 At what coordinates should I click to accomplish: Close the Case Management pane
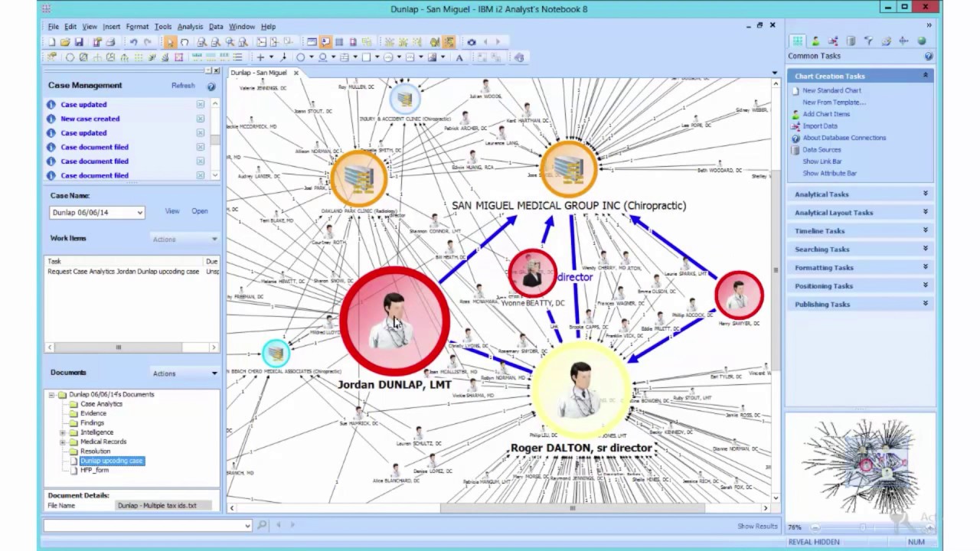click(x=216, y=70)
